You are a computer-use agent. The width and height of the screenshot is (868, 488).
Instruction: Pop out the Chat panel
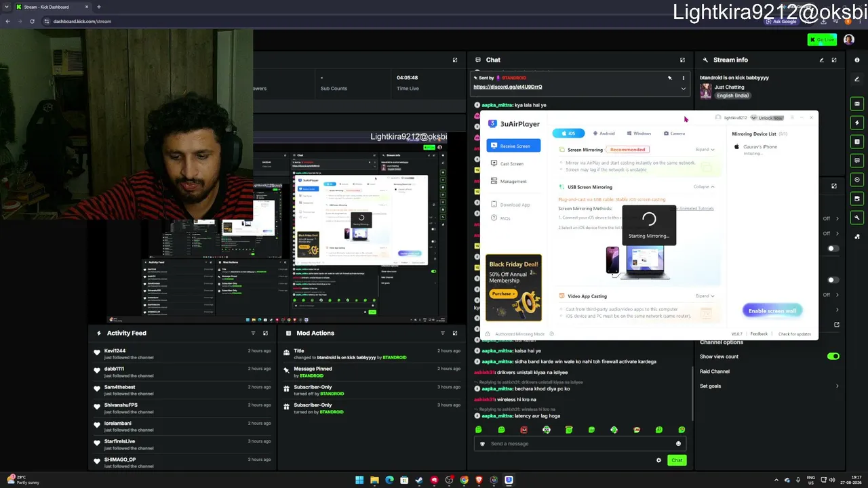[x=682, y=60]
